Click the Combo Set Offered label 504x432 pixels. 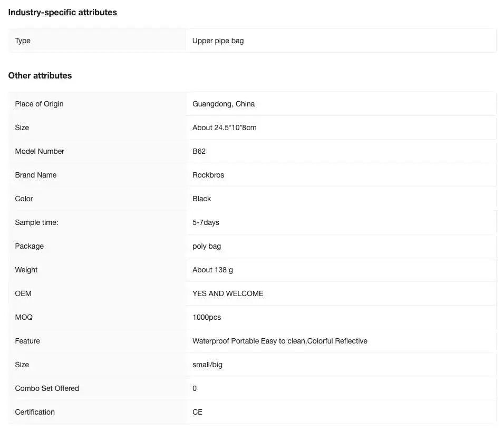pyautogui.click(x=47, y=388)
